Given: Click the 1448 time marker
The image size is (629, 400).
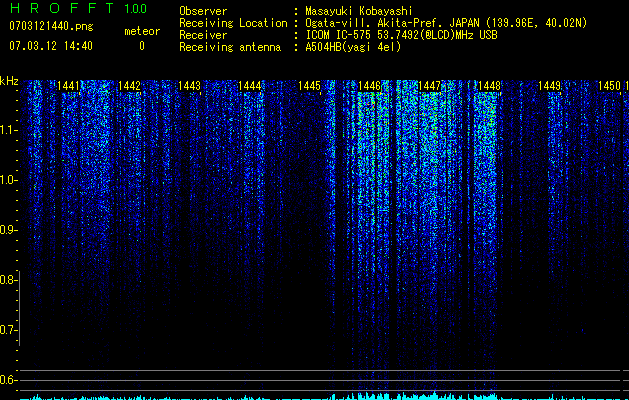Looking at the screenshot, I should coord(490,86).
